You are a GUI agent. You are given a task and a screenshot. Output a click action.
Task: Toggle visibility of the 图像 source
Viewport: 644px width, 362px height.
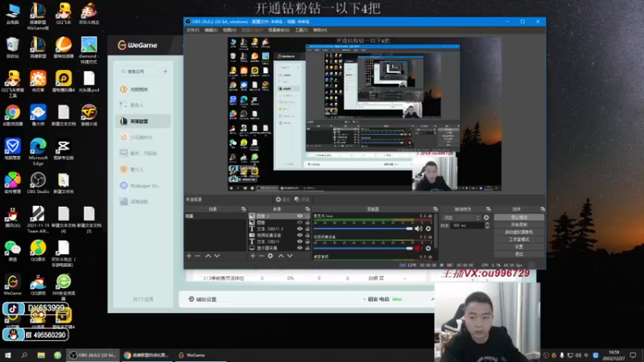pos(299,223)
